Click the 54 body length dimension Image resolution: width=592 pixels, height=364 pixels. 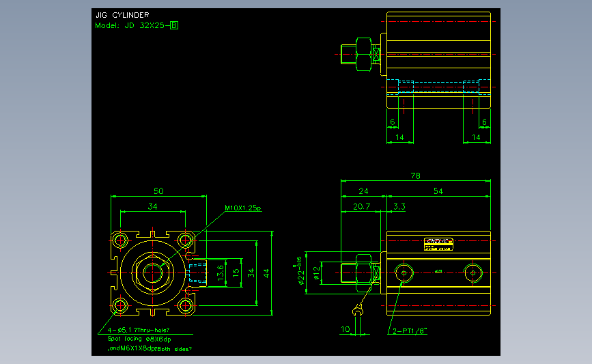coord(438,191)
